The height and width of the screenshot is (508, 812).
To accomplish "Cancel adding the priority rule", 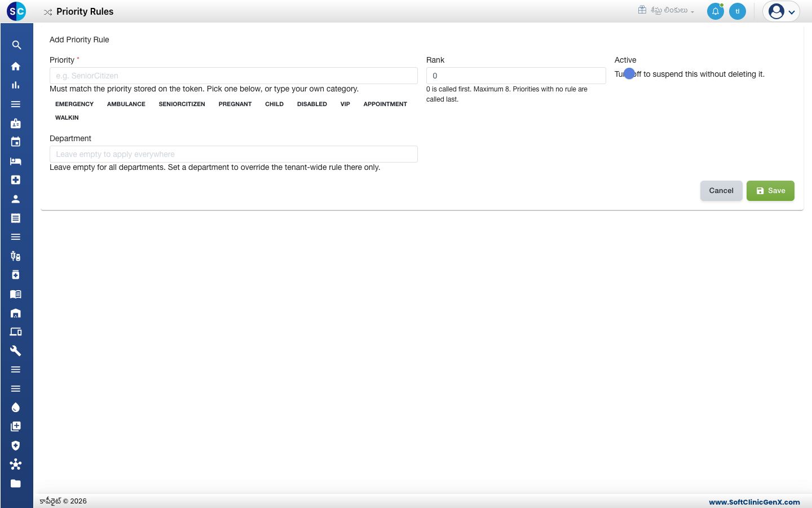I will coord(721,191).
